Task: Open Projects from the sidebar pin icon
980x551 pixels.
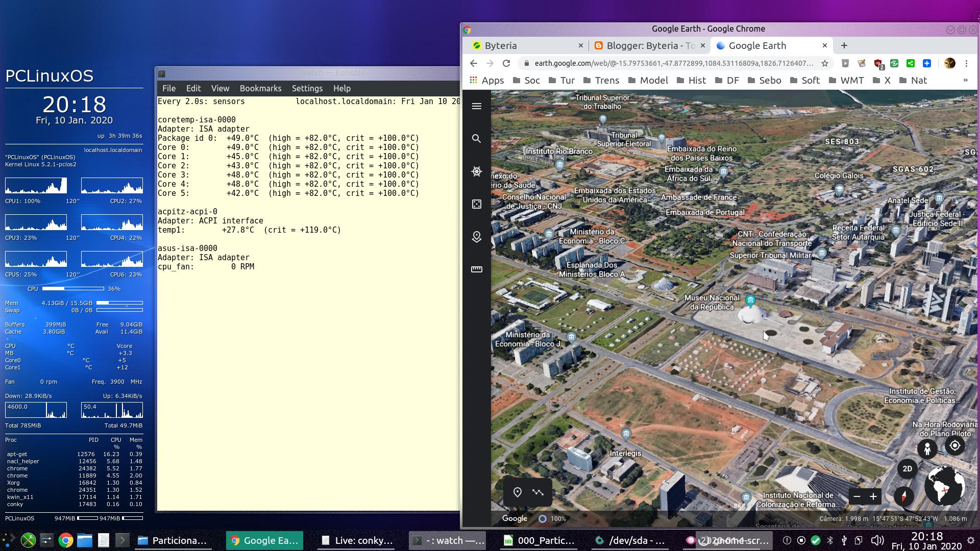Action: coord(477,237)
